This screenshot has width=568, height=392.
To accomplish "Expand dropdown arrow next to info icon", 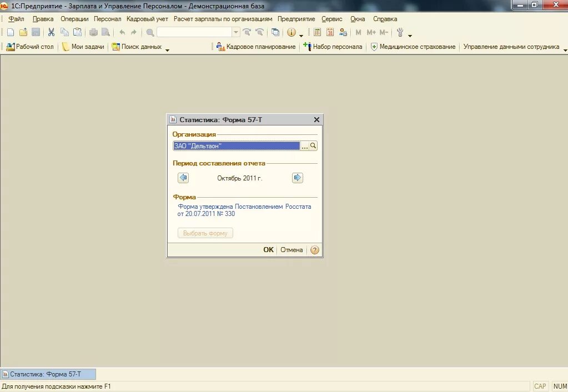I will [301, 36].
